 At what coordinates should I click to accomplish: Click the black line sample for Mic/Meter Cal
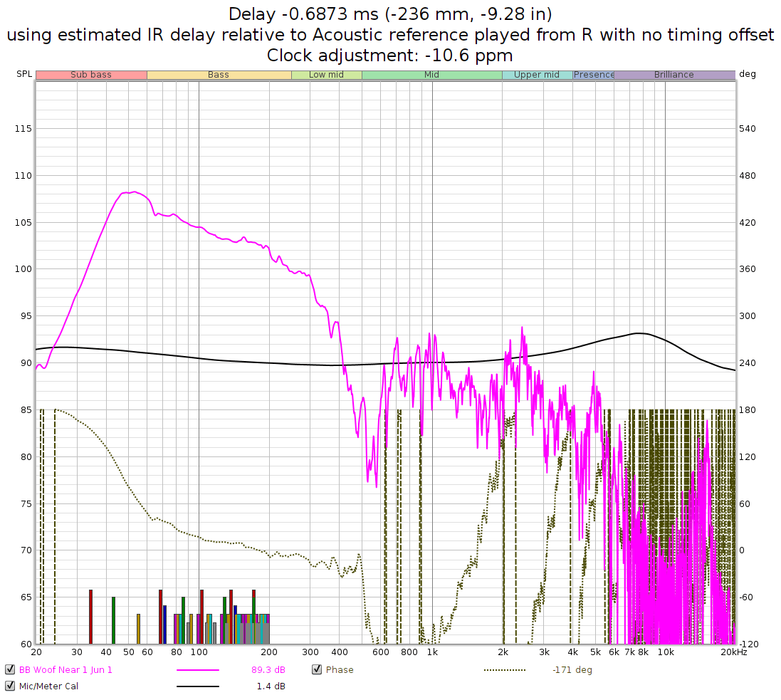tap(198, 686)
